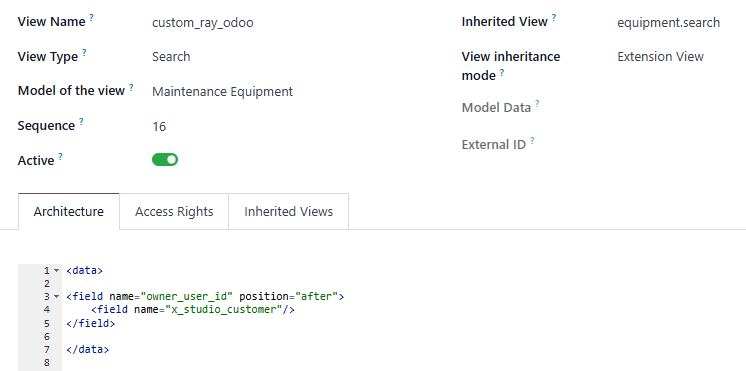
Task: Click help icon next to View Type
Action: tap(84, 52)
